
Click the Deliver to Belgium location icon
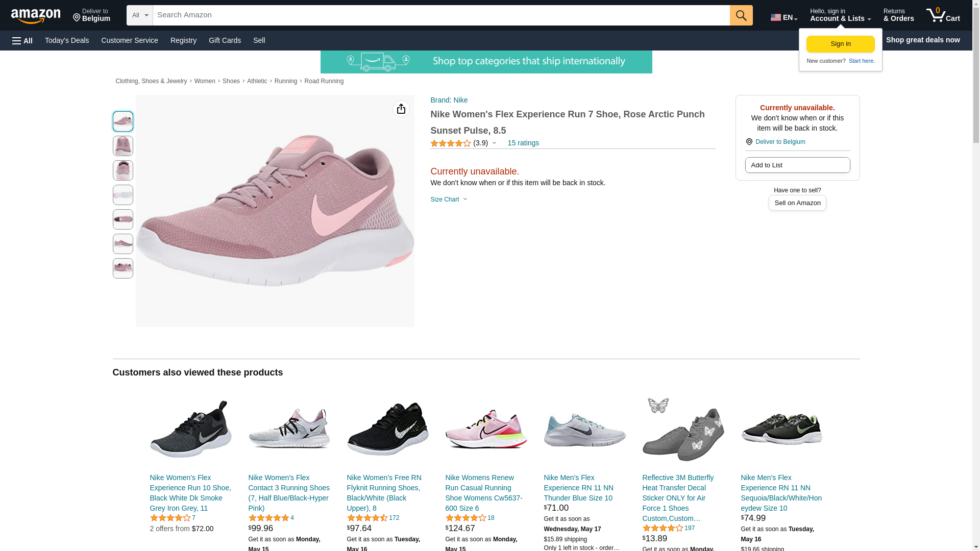click(749, 142)
